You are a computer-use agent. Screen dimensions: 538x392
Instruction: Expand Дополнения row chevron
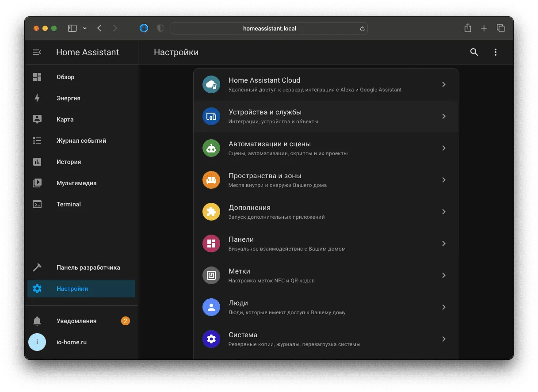point(444,212)
